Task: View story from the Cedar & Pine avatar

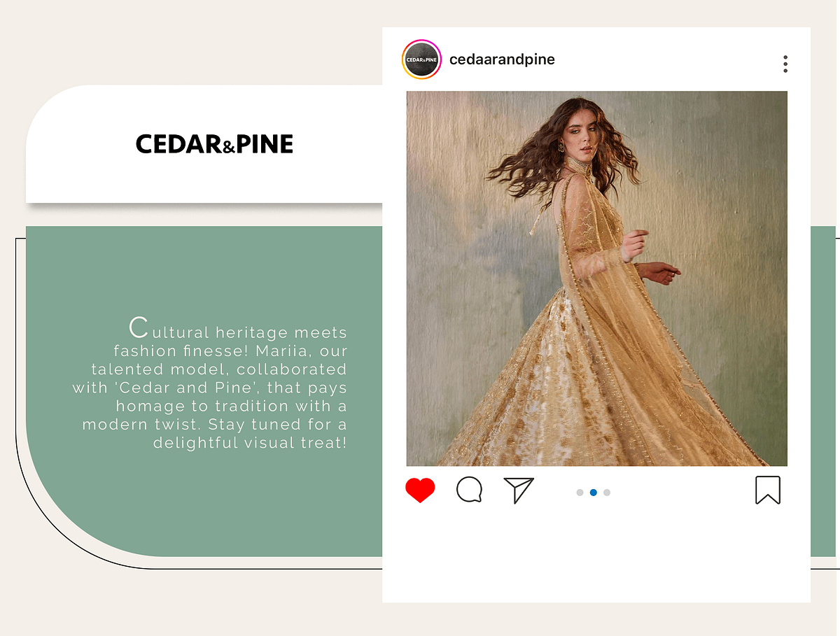Action: pyautogui.click(x=421, y=59)
